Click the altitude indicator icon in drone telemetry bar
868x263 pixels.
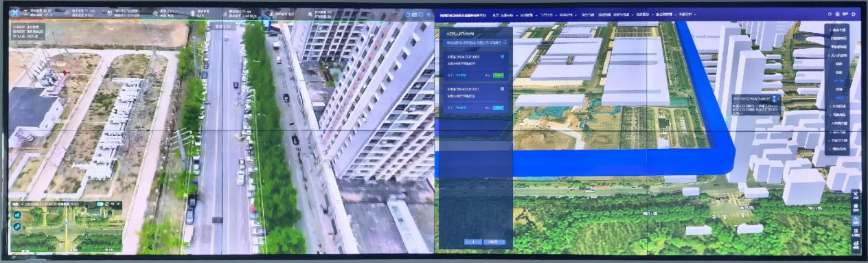[x=25, y=12]
